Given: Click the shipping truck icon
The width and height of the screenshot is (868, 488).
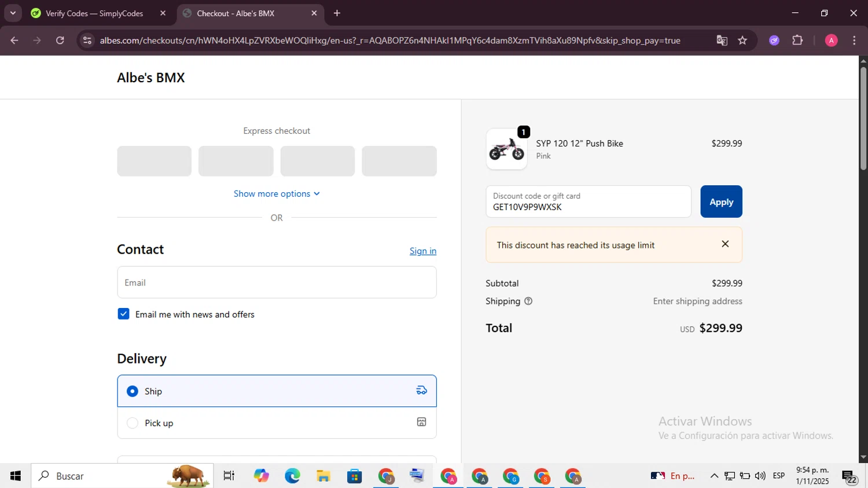Looking at the screenshot, I should pos(422,391).
